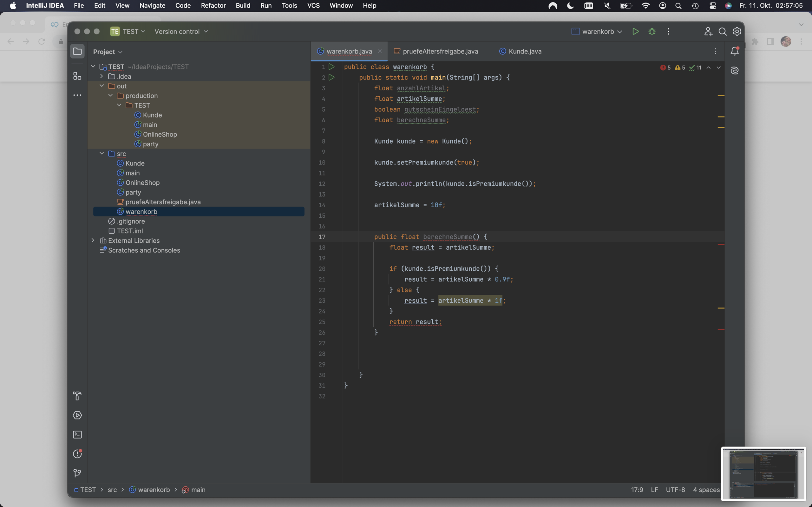Open the AI Assistant swirl icon
Viewport: 812px width, 507px height.
tap(735, 70)
